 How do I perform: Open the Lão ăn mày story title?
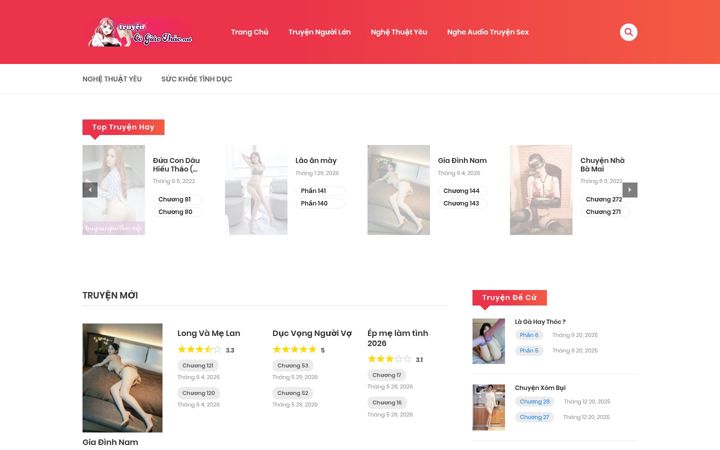click(x=316, y=160)
